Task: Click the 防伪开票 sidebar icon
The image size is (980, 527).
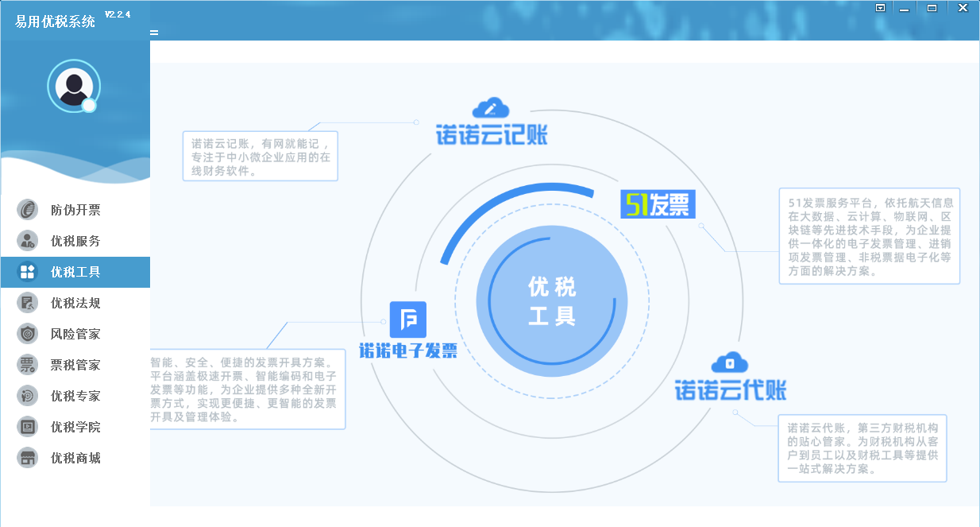Action: [28, 210]
